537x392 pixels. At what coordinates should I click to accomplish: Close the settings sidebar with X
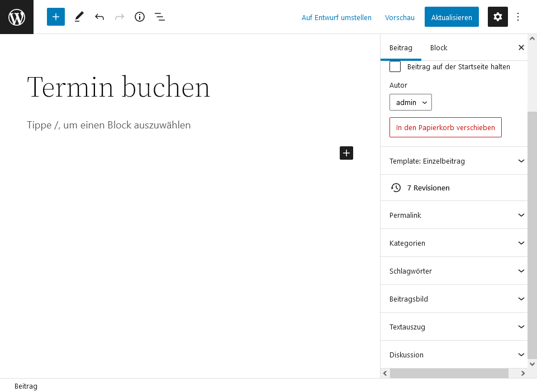point(521,47)
